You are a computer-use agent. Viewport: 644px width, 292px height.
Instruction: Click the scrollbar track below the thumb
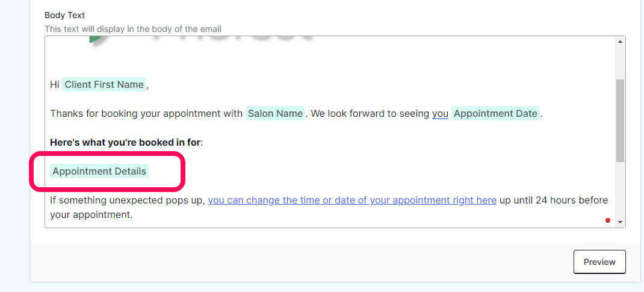click(620, 189)
